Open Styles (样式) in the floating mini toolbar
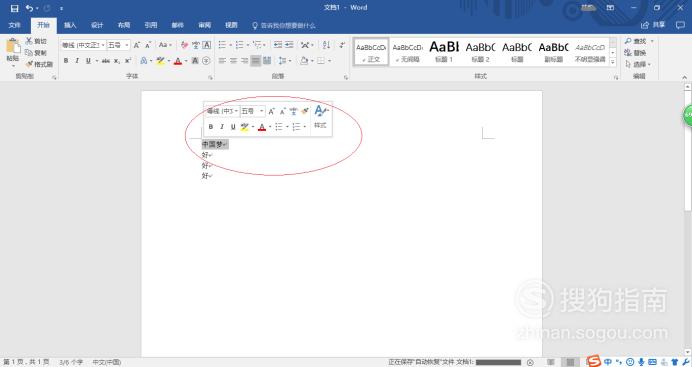The width and height of the screenshot is (692, 367). (320, 117)
